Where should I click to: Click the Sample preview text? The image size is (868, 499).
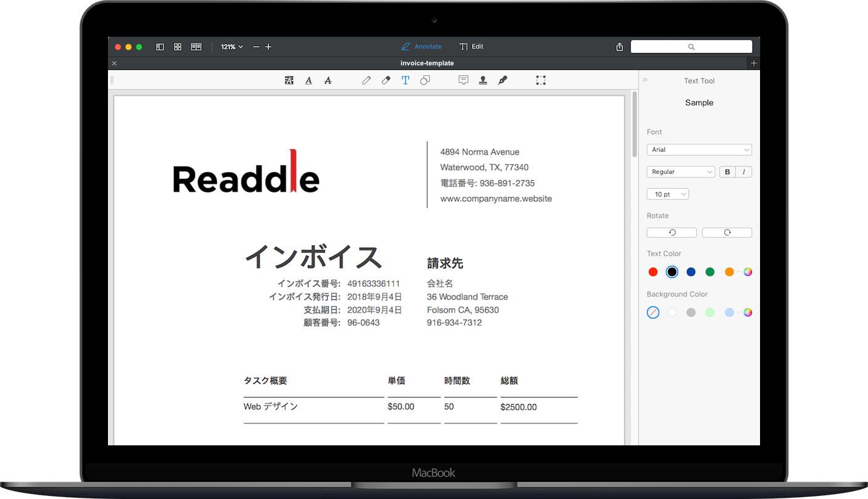click(x=699, y=103)
